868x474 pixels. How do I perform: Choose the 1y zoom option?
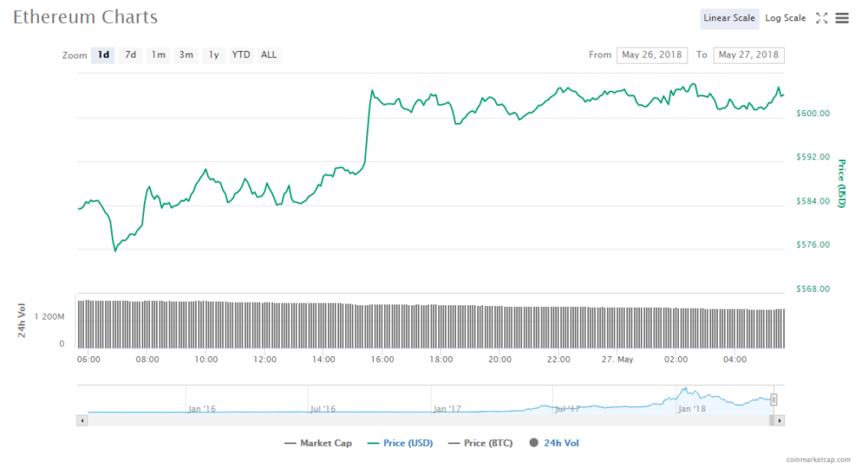214,55
